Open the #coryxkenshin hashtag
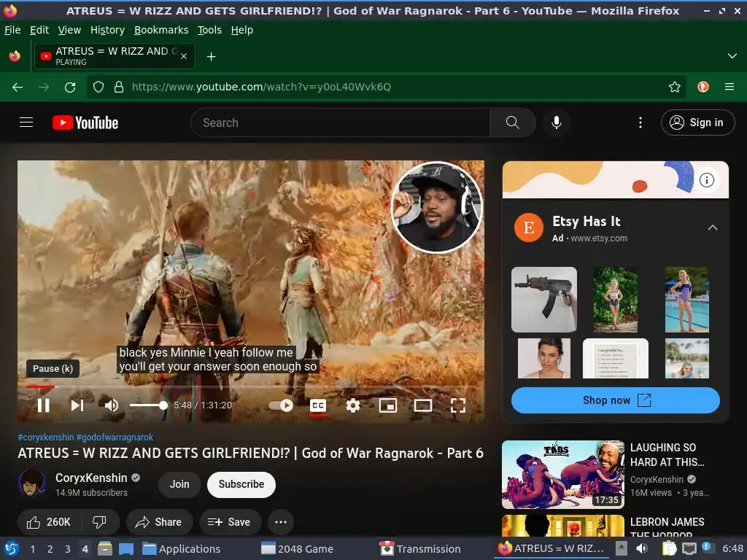747x560 pixels. click(46, 437)
